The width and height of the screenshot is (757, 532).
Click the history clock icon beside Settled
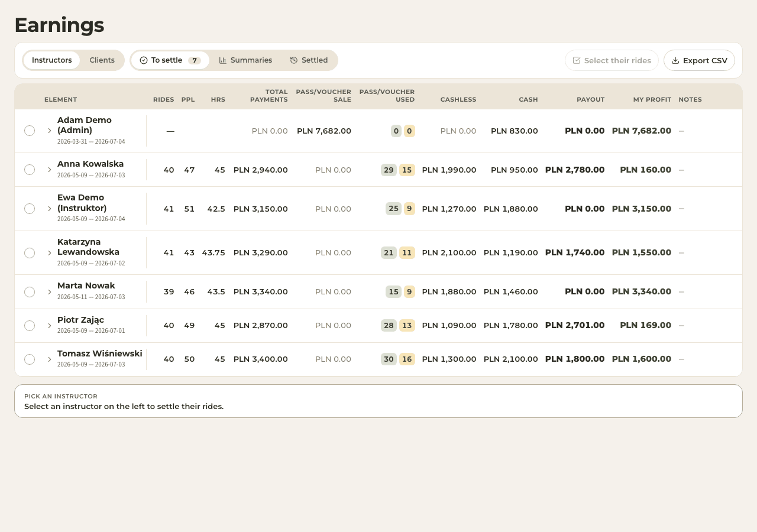[x=294, y=60]
